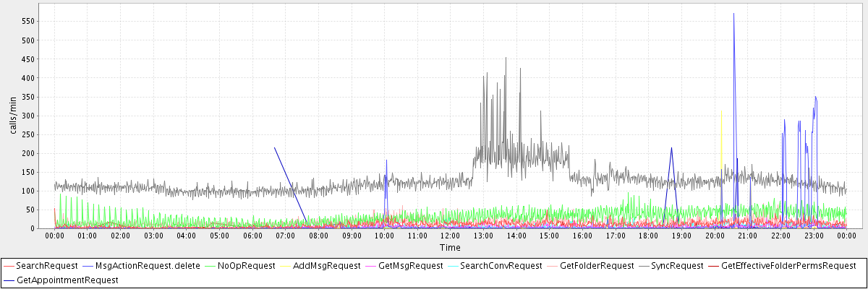
Task: Click the "Time" x-axis title
Action: (x=451, y=247)
